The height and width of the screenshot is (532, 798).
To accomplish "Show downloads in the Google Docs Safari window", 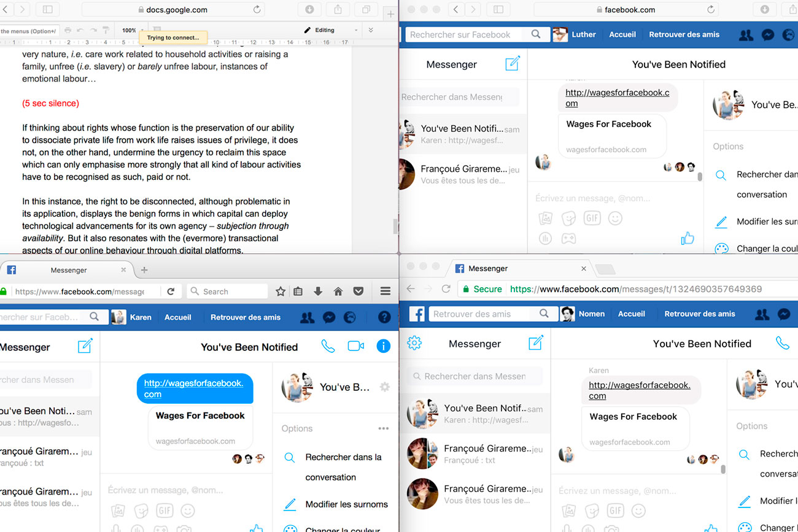I will tap(310, 9).
